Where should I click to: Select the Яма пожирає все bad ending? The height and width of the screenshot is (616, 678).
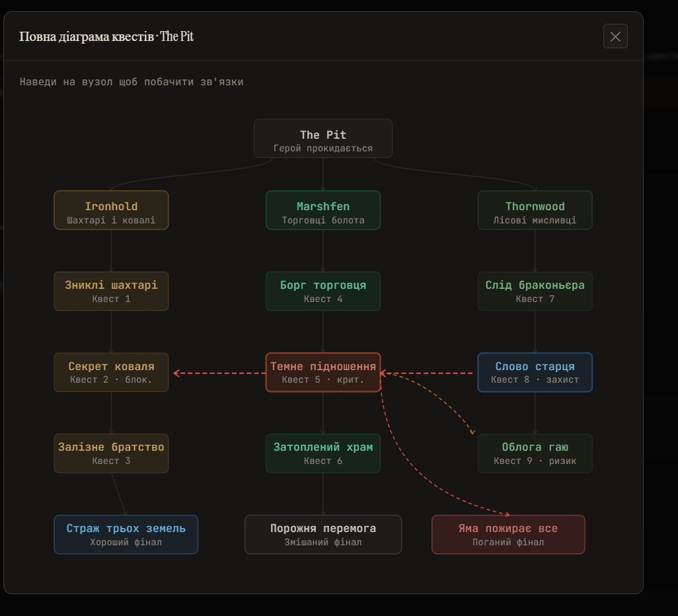[x=508, y=535]
